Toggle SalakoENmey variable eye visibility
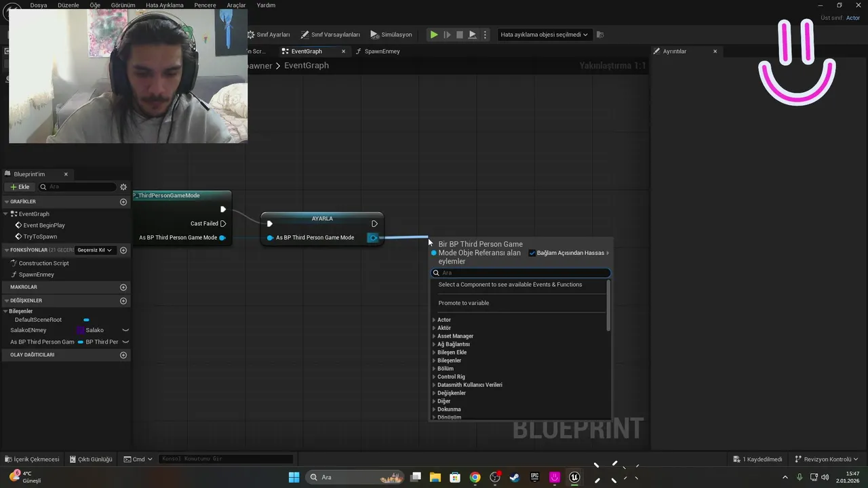868x488 pixels. pyautogui.click(x=125, y=330)
